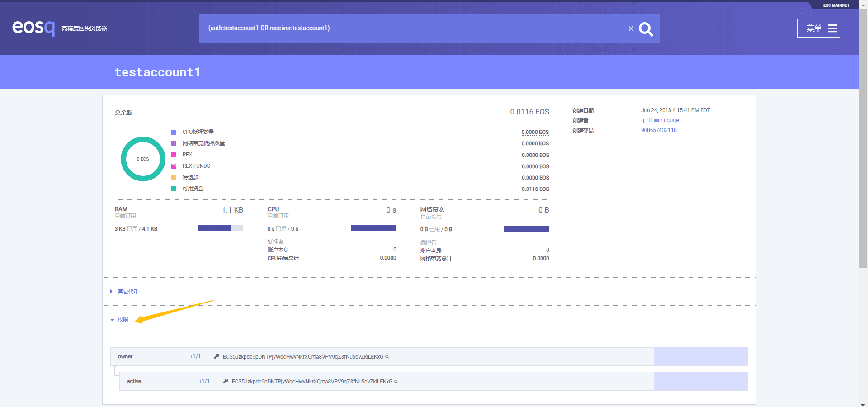Click the EOS MAINNET badge

(x=836, y=5)
